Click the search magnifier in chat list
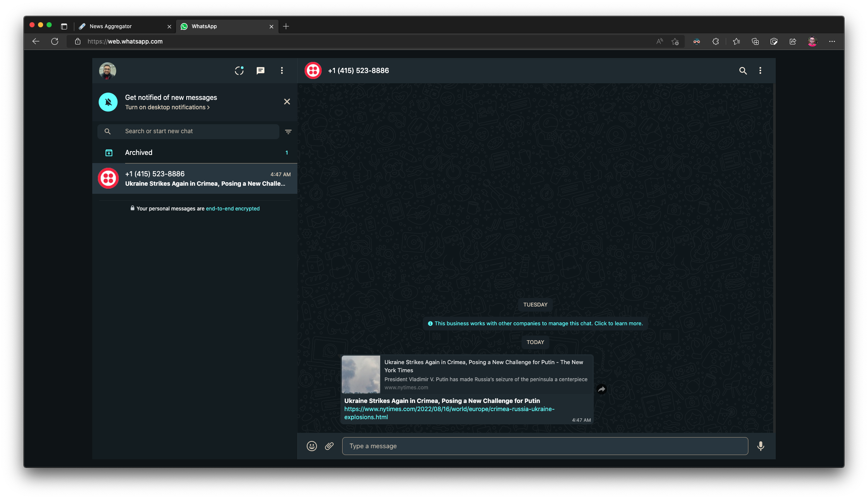868x499 pixels. [x=108, y=131]
